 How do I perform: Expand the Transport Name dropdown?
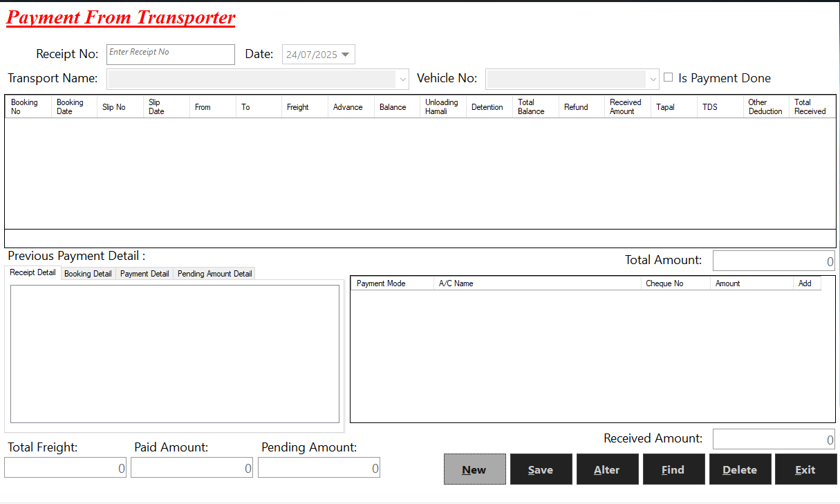[402, 80]
